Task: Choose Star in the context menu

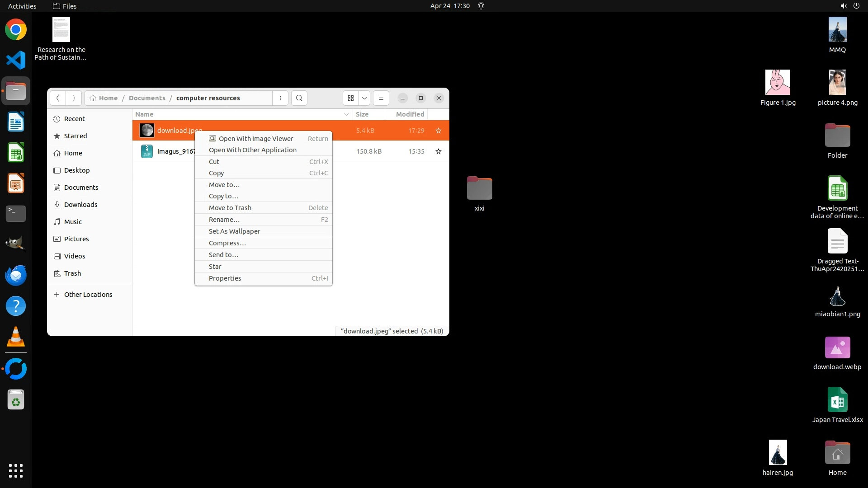Action: coord(215,267)
